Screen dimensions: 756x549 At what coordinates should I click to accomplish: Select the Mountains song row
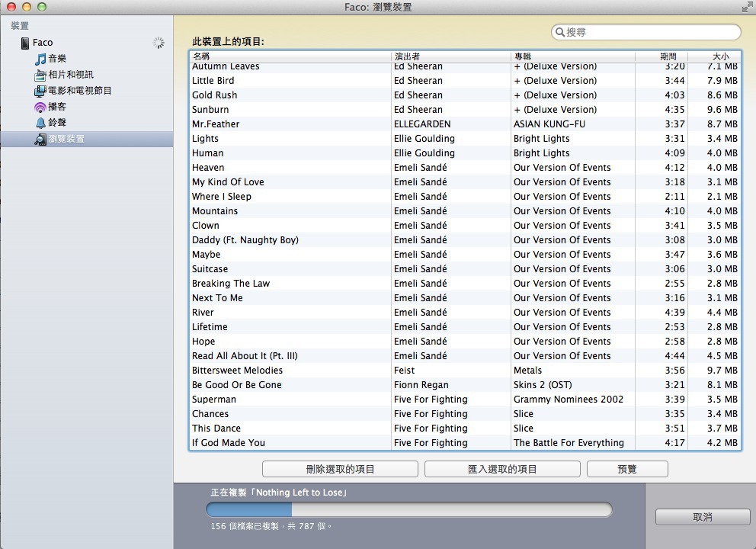(466, 210)
